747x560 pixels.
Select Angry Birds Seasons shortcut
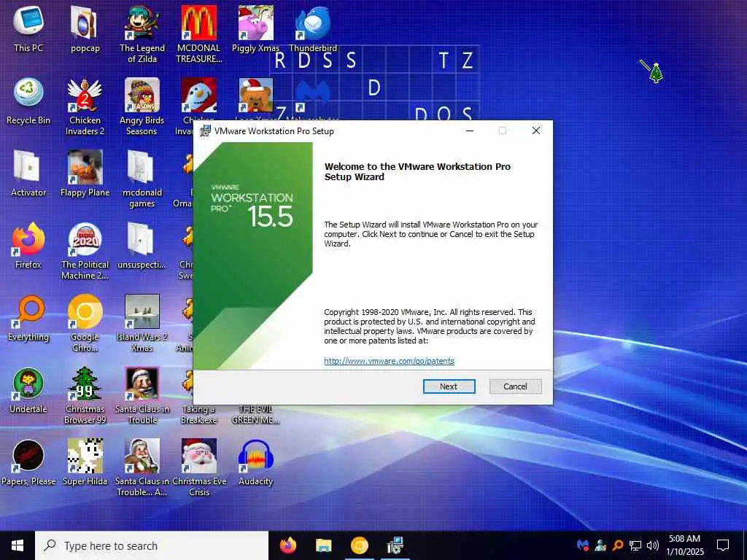pyautogui.click(x=142, y=106)
